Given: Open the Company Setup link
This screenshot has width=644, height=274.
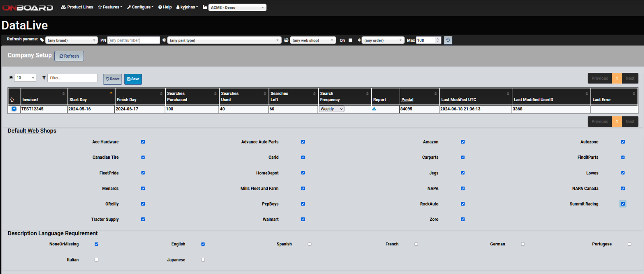Looking at the screenshot, I should [x=29, y=55].
